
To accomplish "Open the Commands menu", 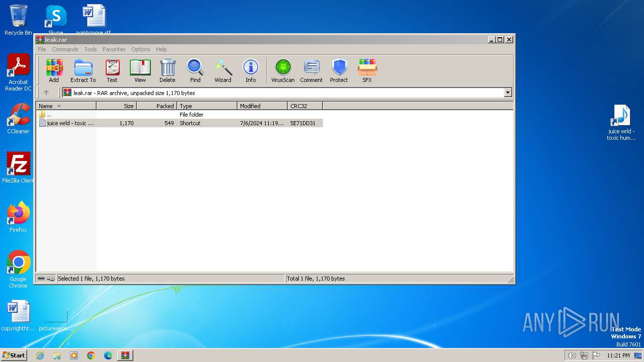I will tap(65, 49).
